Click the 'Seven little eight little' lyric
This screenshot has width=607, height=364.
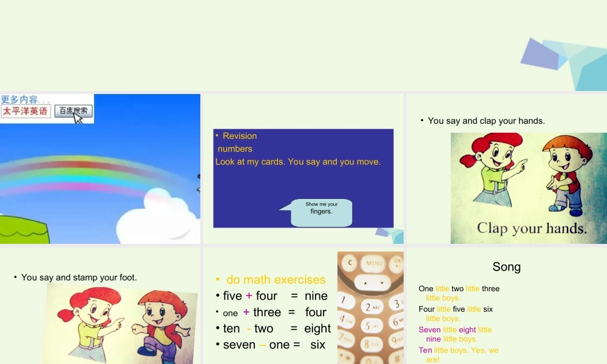[455, 329]
